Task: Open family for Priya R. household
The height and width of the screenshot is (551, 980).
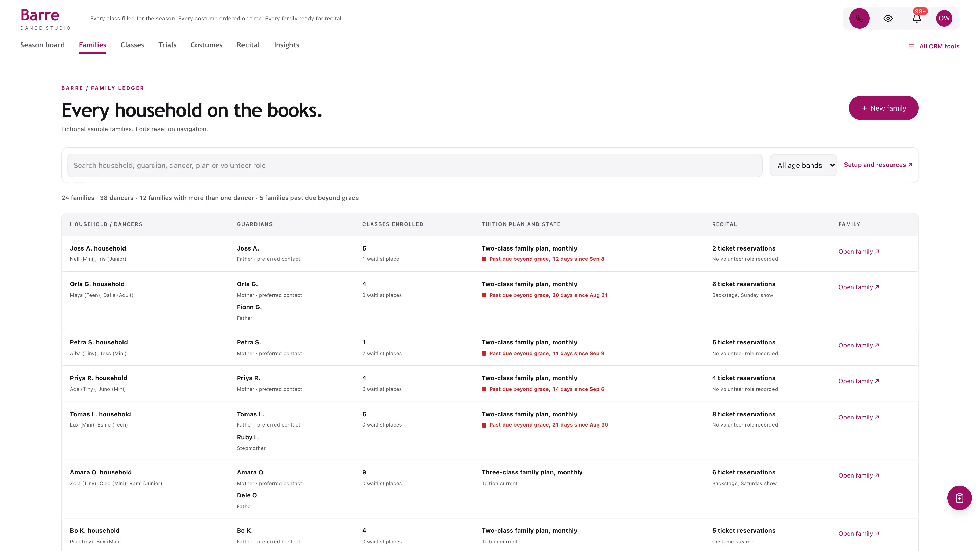Action: tap(859, 381)
